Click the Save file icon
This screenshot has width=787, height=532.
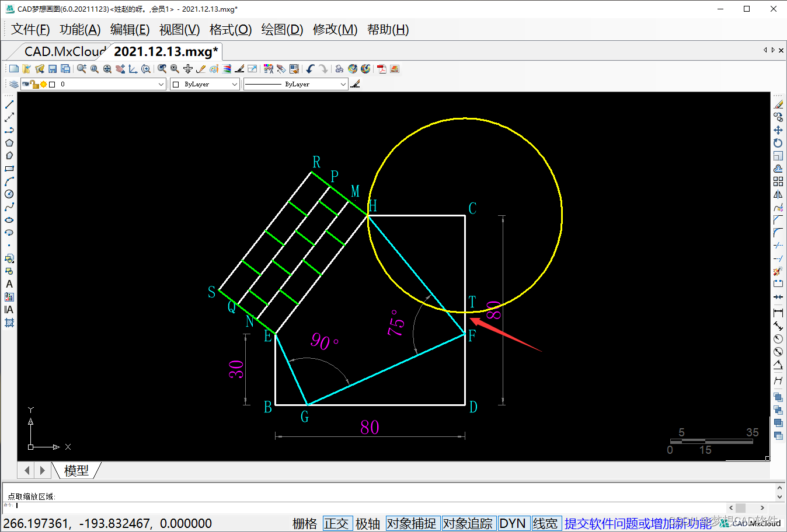(53, 69)
